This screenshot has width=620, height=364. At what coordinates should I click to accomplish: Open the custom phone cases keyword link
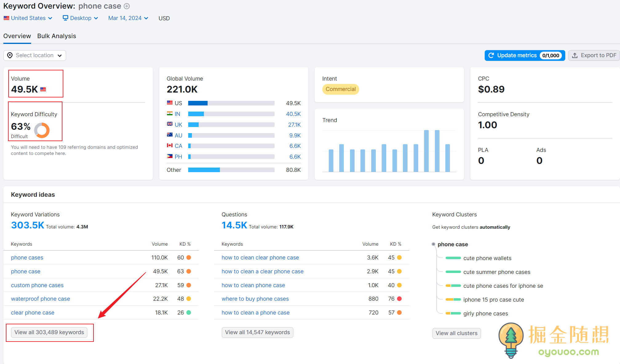pos(37,285)
